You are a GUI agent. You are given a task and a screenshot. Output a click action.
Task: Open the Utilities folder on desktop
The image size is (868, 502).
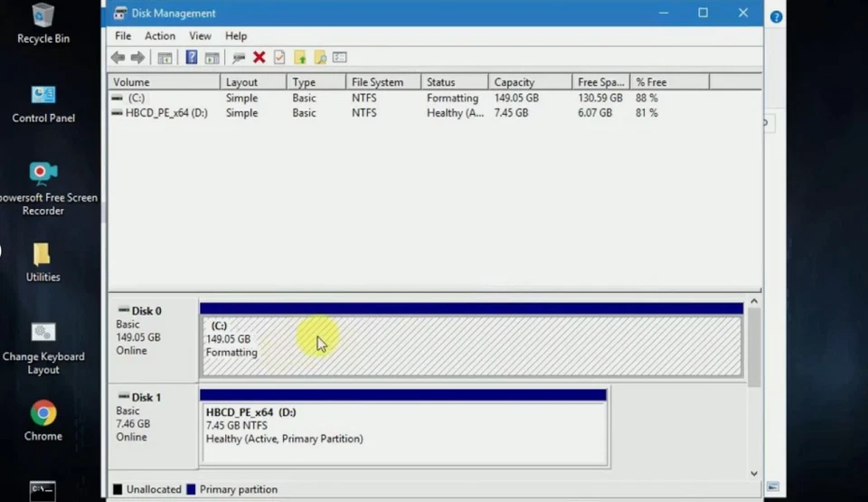[x=42, y=262]
